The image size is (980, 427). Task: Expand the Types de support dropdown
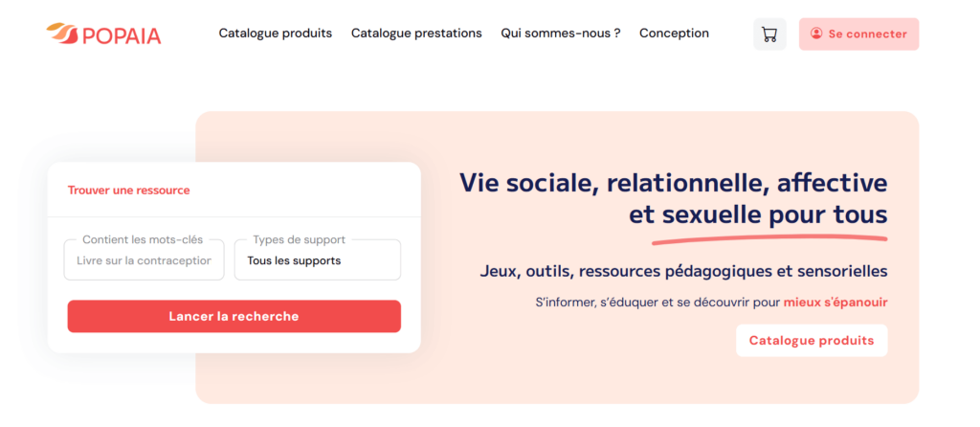[317, 260]
